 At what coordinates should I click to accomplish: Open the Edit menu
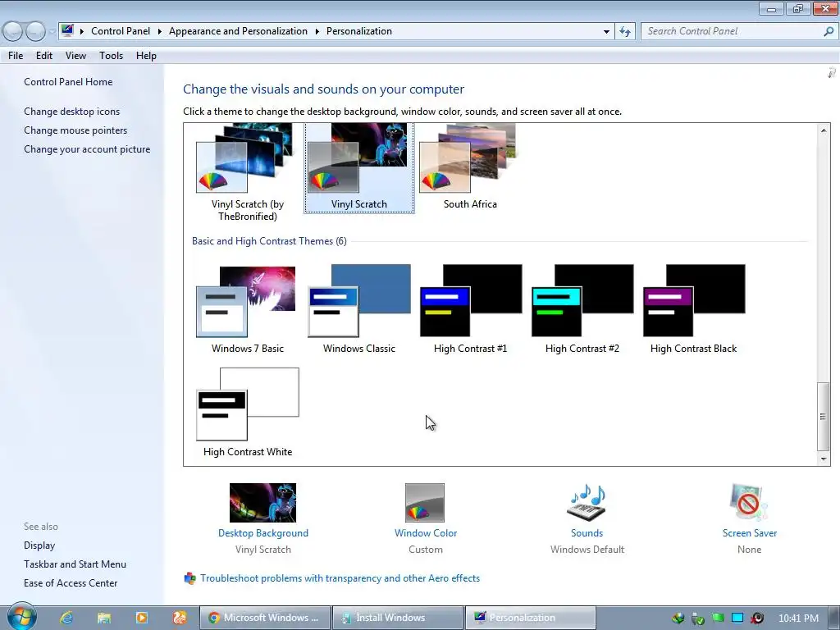[x=44, y=56]
